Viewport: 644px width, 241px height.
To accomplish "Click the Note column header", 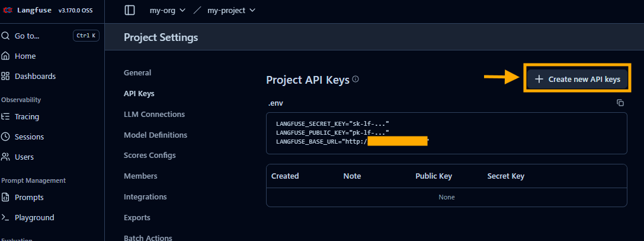I will pyautogui.click(x=352, y=176).
